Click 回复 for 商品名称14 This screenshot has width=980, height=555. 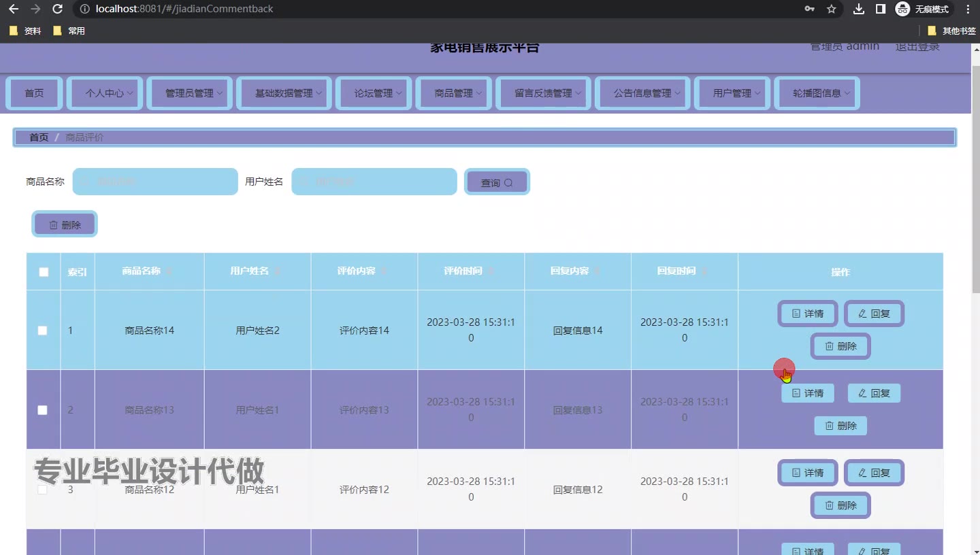click(875, 314)
